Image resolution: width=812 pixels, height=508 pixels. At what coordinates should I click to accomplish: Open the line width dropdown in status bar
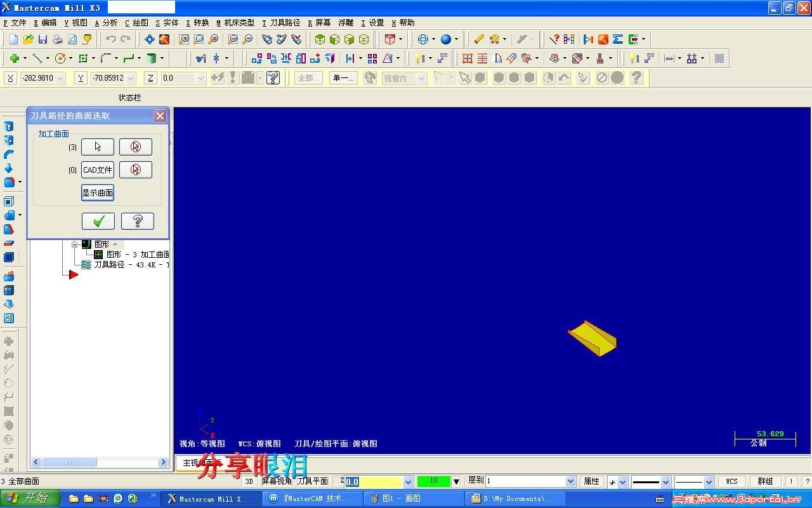click(x=709, y=481)
